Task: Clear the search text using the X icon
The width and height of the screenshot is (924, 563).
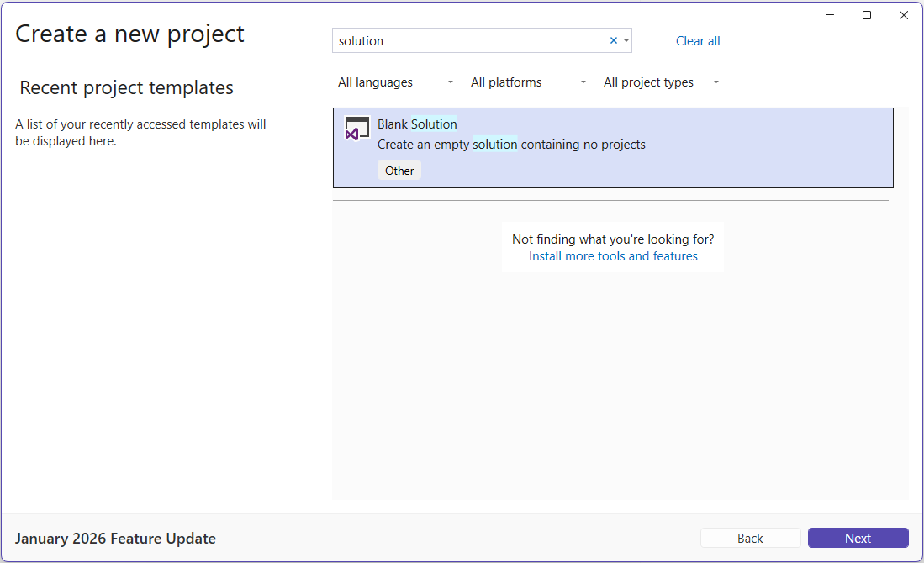Action: [614, 39]
